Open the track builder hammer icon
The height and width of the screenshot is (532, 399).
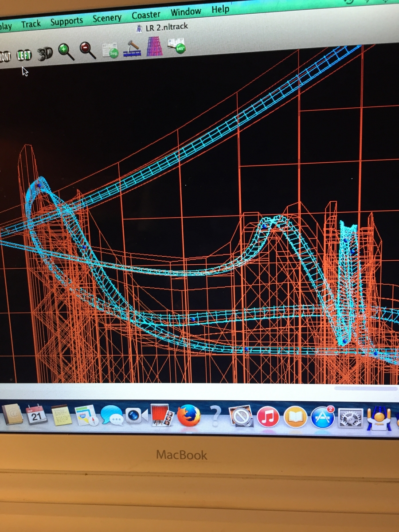(x=132, y=48)
